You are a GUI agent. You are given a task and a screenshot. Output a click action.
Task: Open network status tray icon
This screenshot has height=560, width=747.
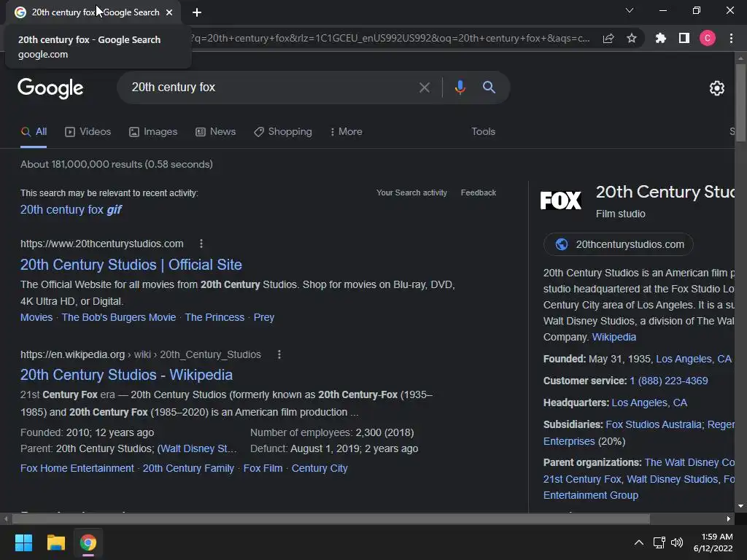click(x=659, y=542)
